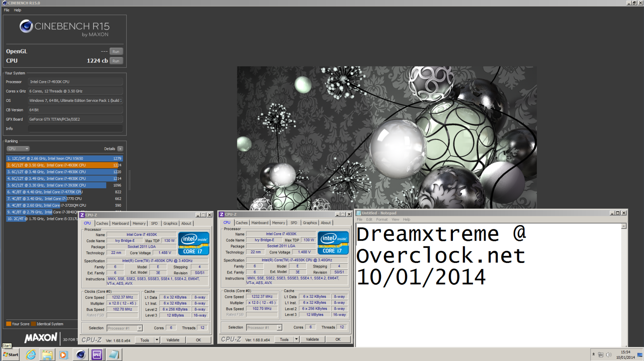Open Edit menu in Notepad
Screen dimensions: 644x361
pos(369,220)
